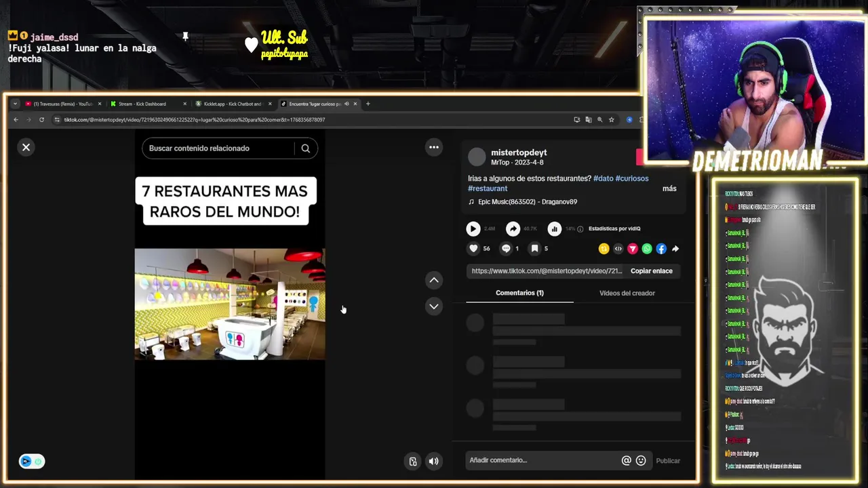Open a new browser tab with plus
868x488 pixels.
tap(368, 104)
